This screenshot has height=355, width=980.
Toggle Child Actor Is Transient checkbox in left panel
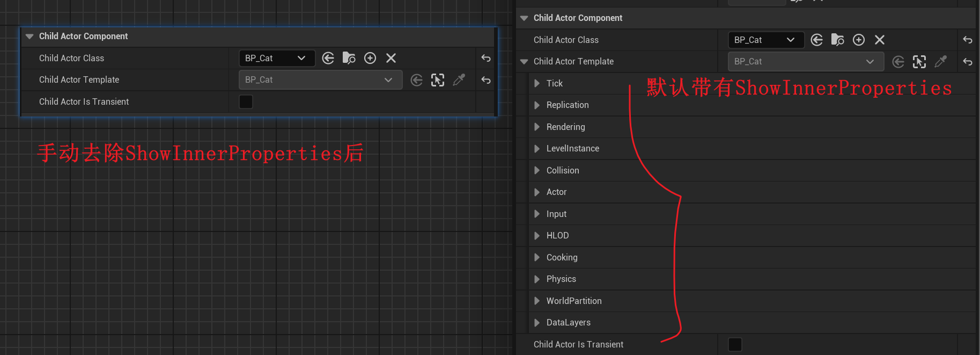246,102
